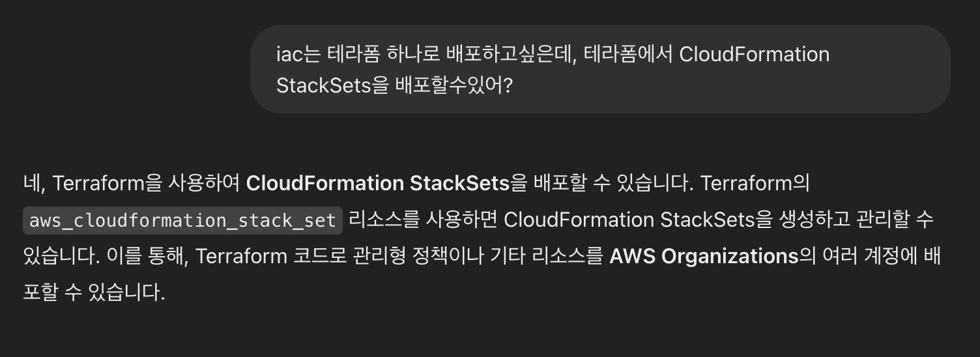Click the bold AWS Organizations text
The height and width of the screenshot is (357, 980).
(x=704, y=257)
